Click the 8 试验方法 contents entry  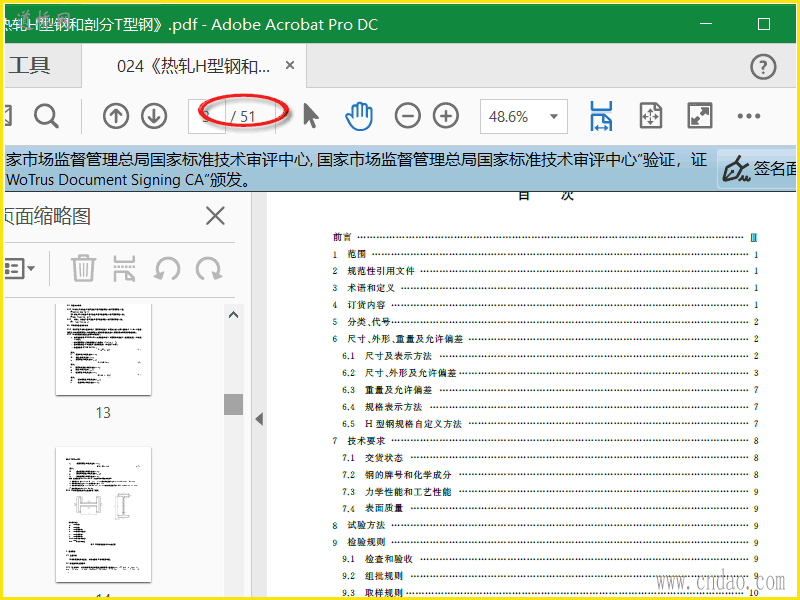click(545, 526)
